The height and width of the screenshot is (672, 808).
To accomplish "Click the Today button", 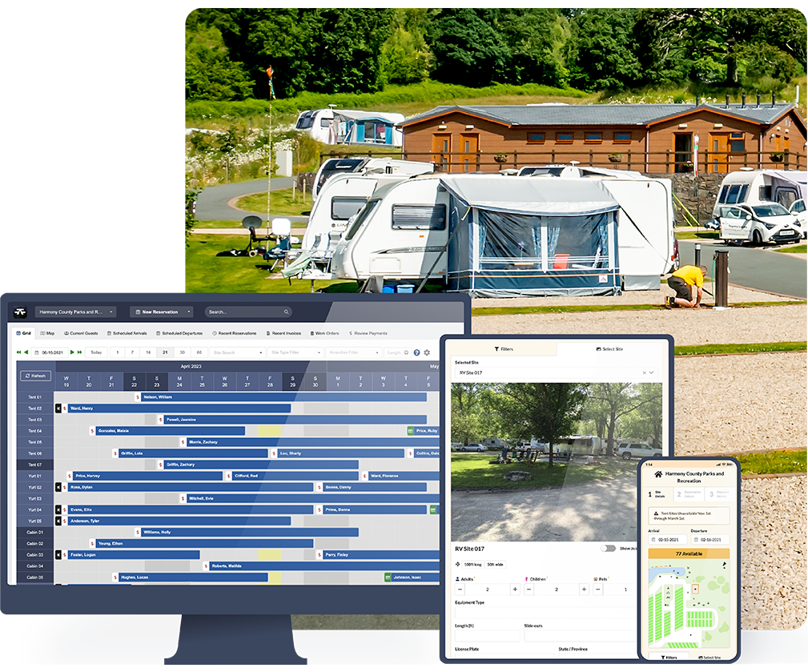I will [96, 352].
